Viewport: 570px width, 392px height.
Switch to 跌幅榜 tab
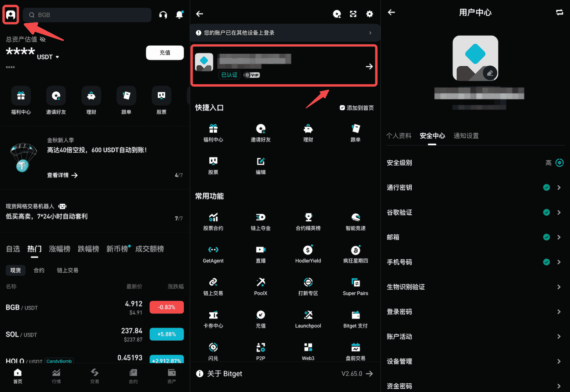(x=88, y=249)
